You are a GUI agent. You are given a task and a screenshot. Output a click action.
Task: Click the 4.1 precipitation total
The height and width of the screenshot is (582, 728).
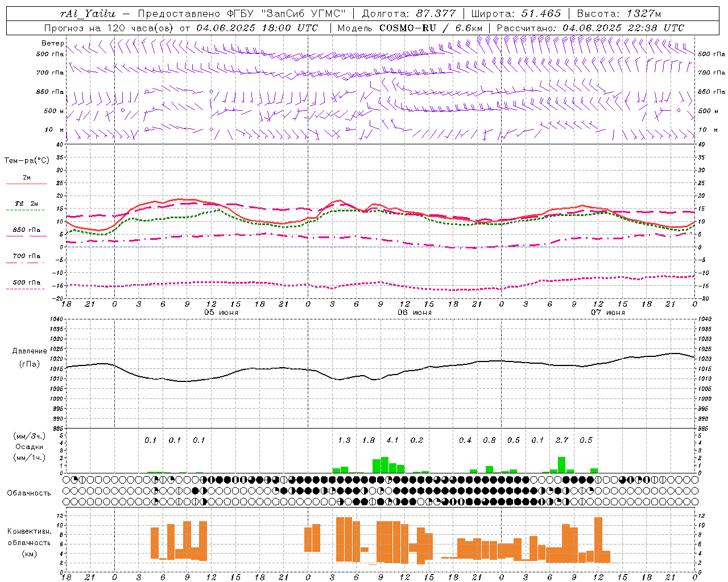pos(392,440)
